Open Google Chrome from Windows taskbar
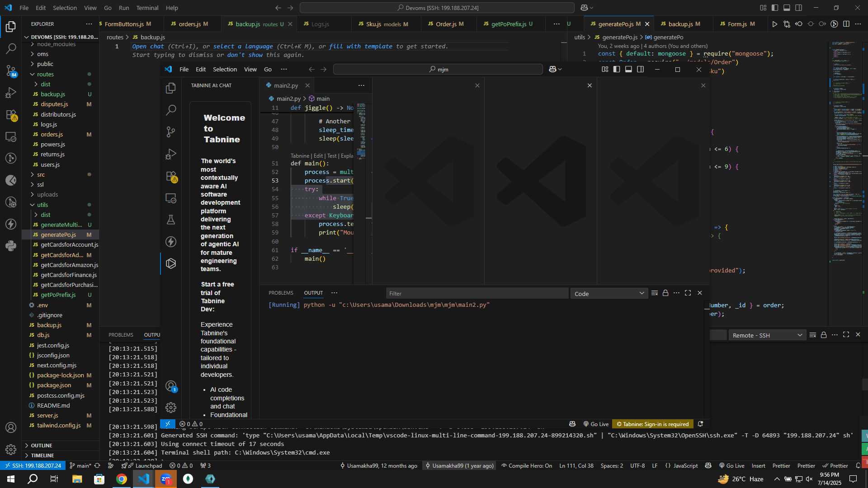The image size is (868, 488). [x=121, y=479]
